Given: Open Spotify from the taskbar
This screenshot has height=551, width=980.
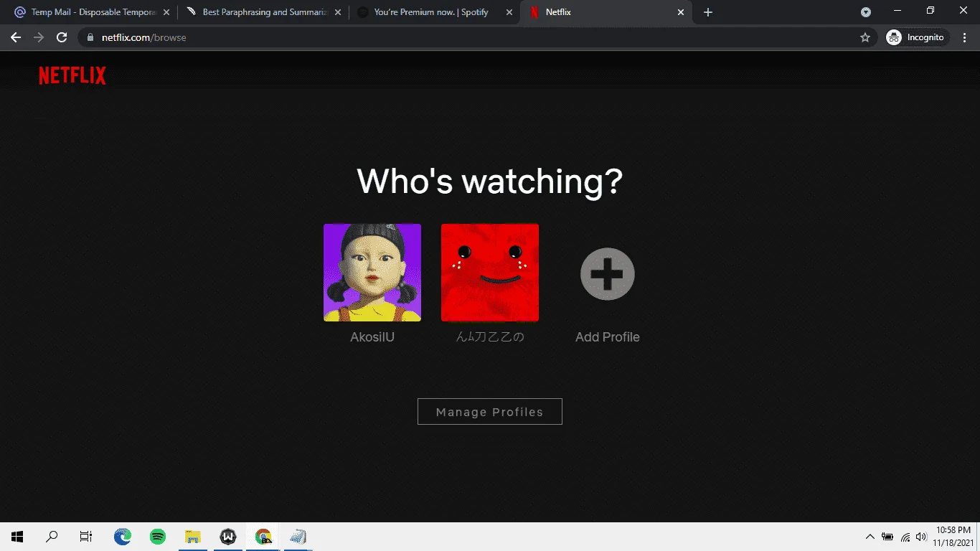Looking at the screenshot, I should (x=158, y=537).
